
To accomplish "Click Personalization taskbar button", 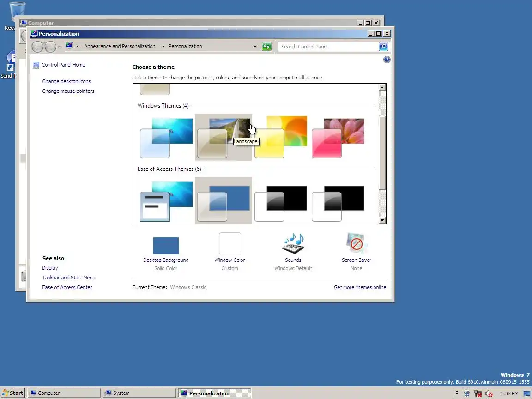I will [215, 393].
